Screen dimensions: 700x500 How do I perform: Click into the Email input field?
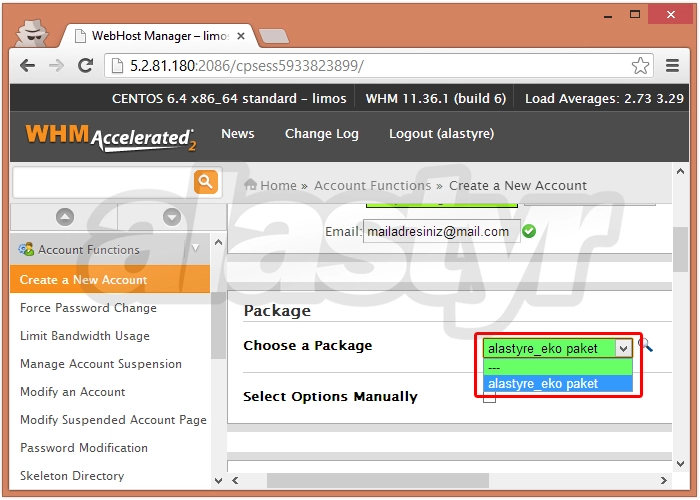(442, 231)
